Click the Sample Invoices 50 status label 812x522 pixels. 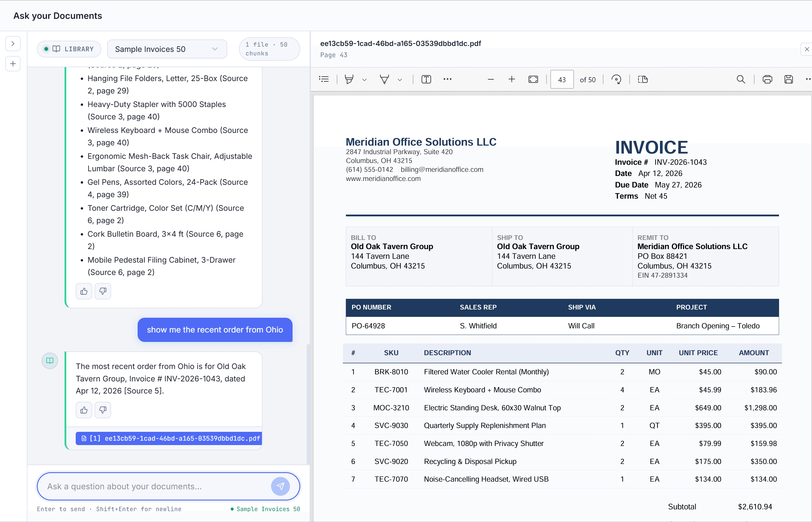pos(265,509)
